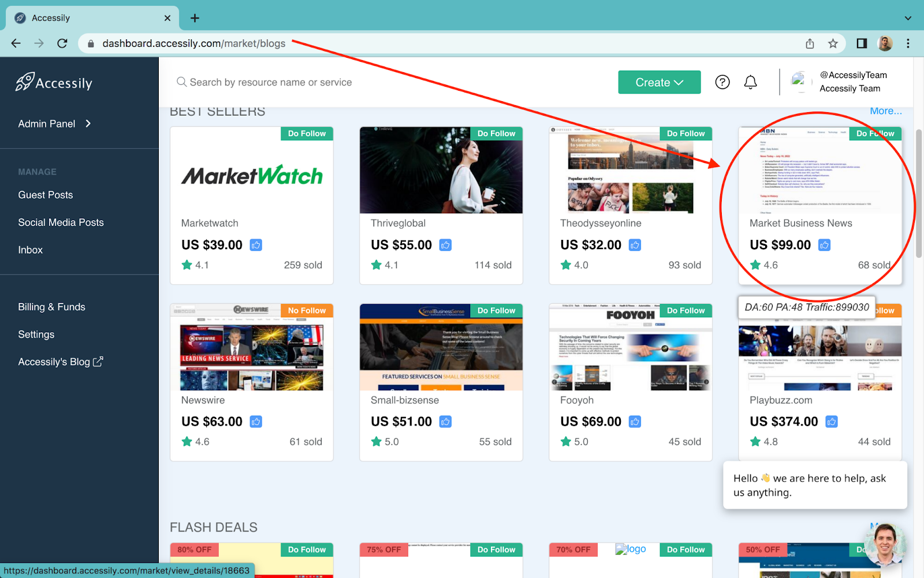Open Settings in the sidebar

36,335
